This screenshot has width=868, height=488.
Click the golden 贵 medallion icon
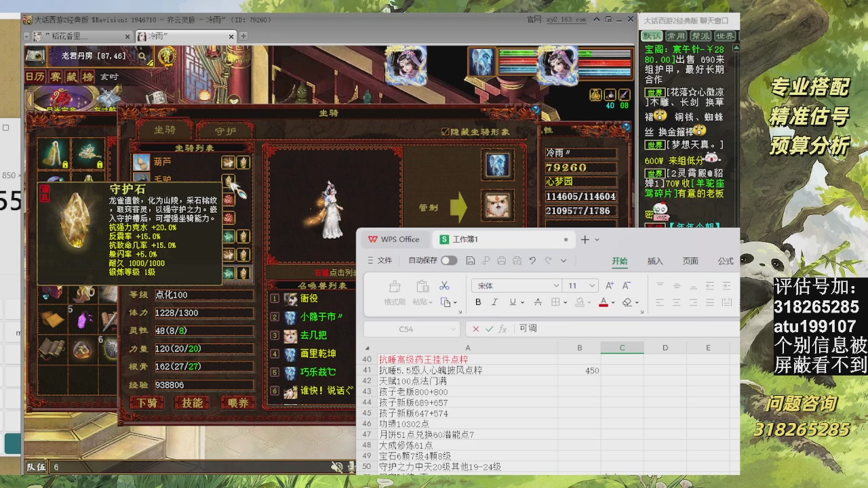coord(167,57)
